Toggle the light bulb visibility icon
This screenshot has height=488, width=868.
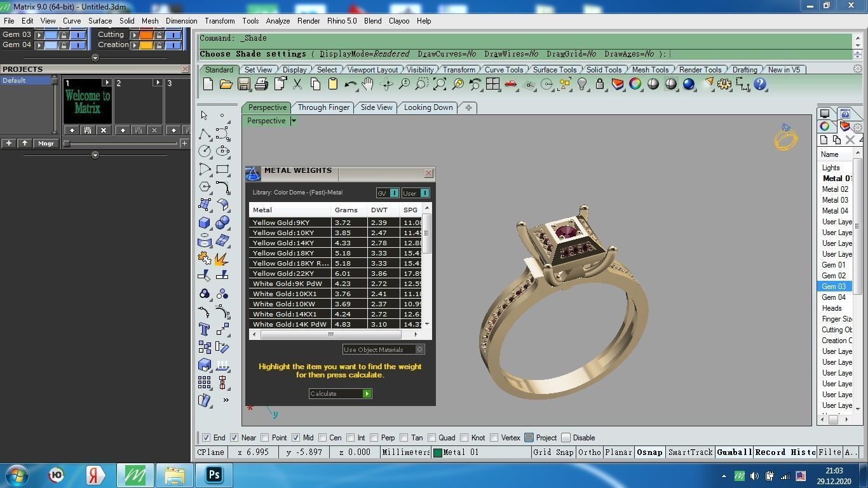582,84
